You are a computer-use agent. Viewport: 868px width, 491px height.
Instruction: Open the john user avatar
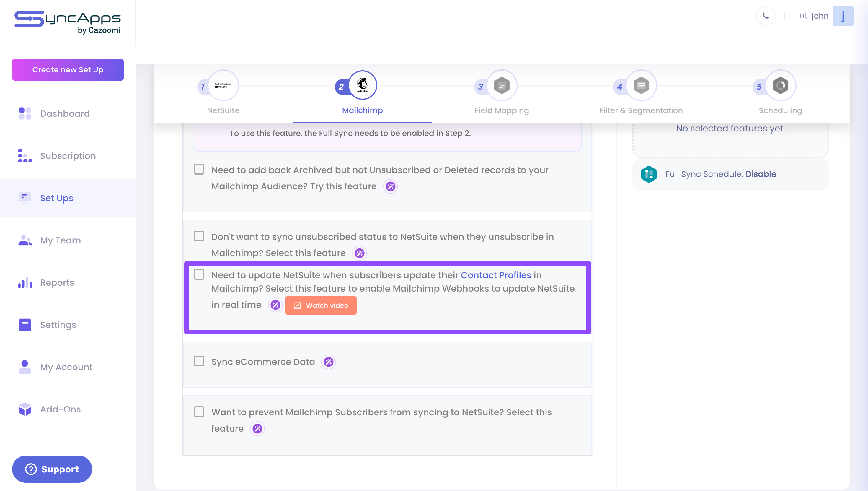coord(843,16)
